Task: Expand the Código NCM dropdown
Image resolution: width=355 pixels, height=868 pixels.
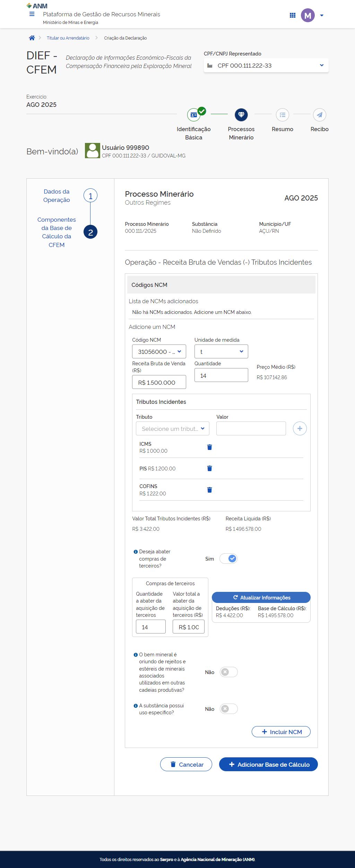Action: coord(159,351)
